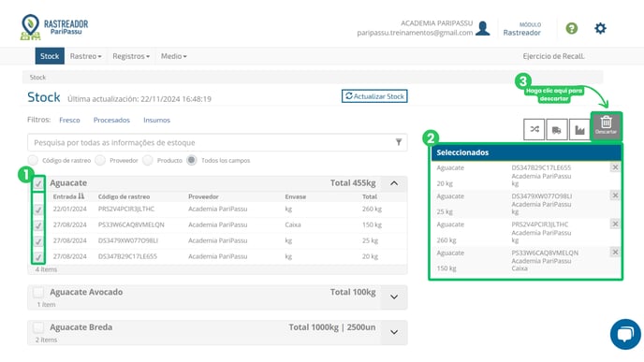Select the Código de rastreo radio button
This screenshot has height=362, width=644.
pos(33,160)
